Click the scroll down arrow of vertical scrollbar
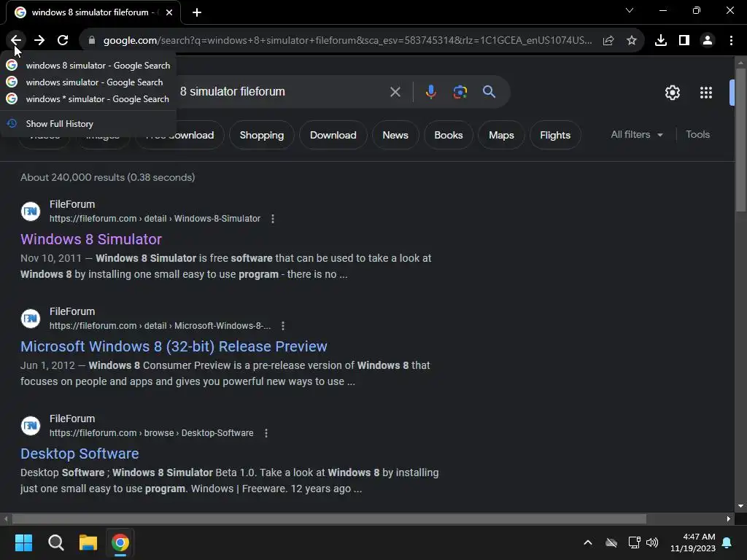 point(740,506)
